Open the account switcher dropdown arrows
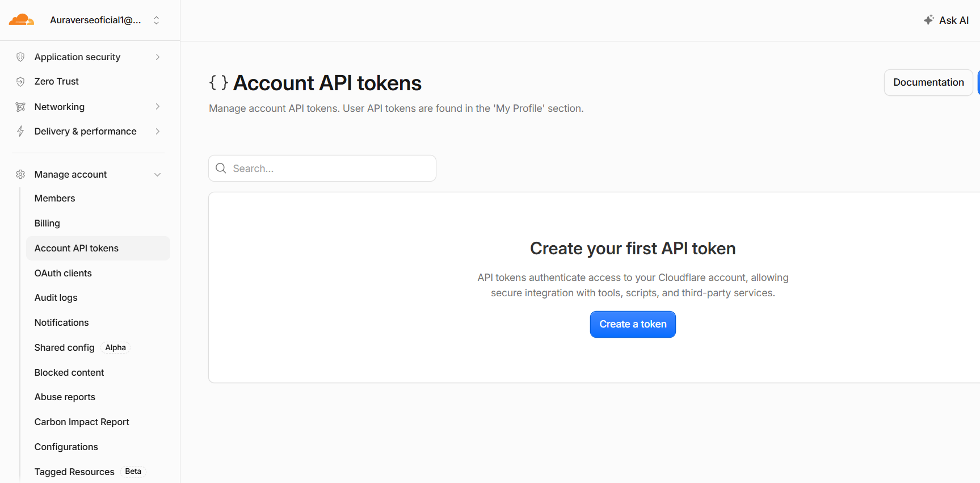The image size is (980, 483). click(157, 20)
